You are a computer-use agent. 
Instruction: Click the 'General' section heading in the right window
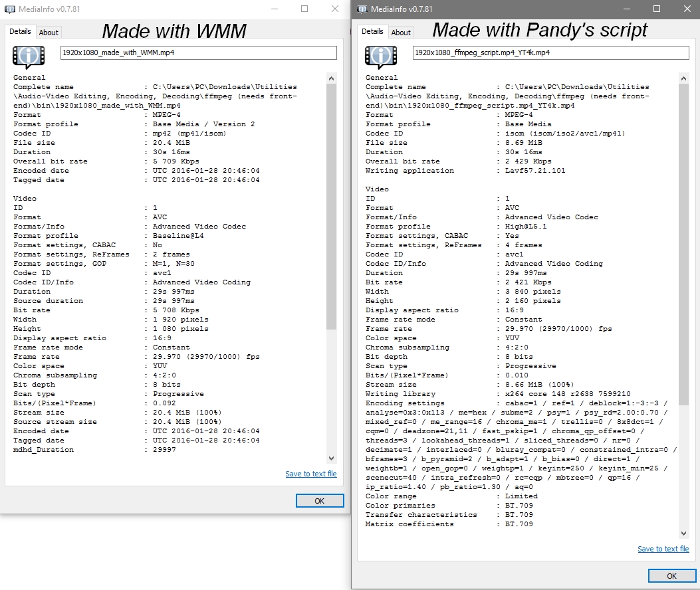coord(382,78)
